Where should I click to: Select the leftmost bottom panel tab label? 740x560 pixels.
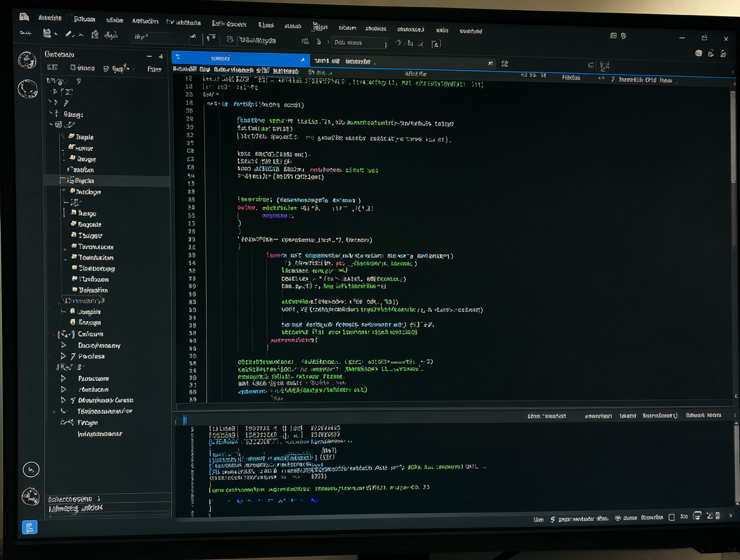click(x=546, y=416)
